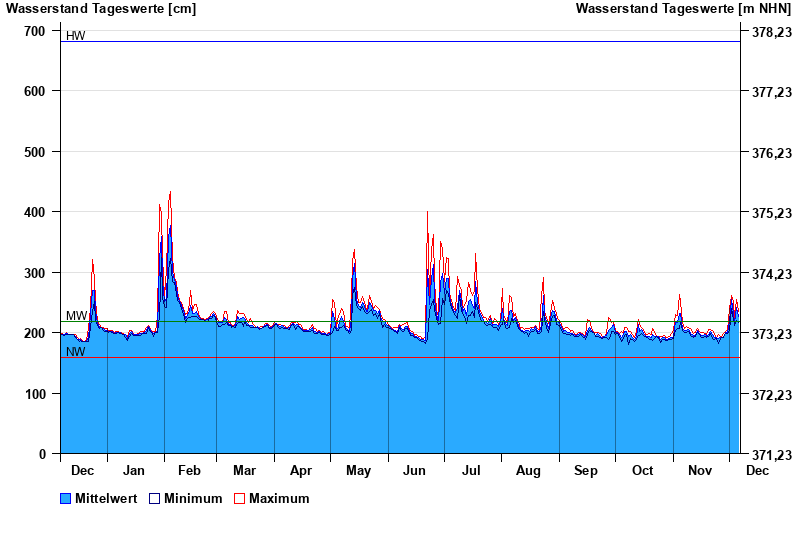Click the Feb month label on the x-axis
The height and width of the screenshot is (550, 800).
pos(189,470)
